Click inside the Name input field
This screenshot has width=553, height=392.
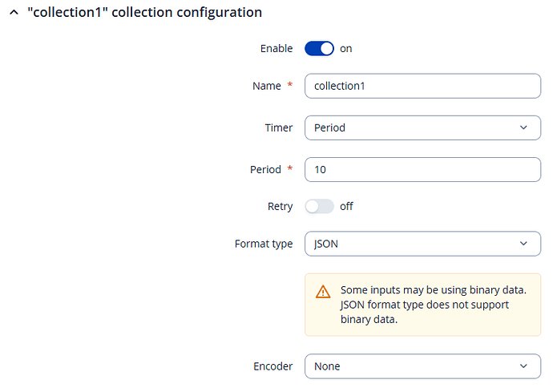(422, 86)
